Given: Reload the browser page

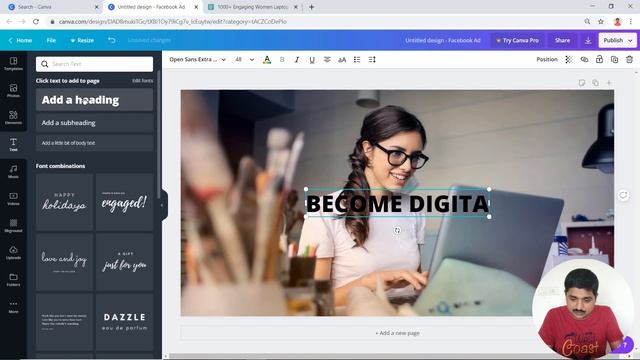Looking at the screenshot, I should pos(36,22).
